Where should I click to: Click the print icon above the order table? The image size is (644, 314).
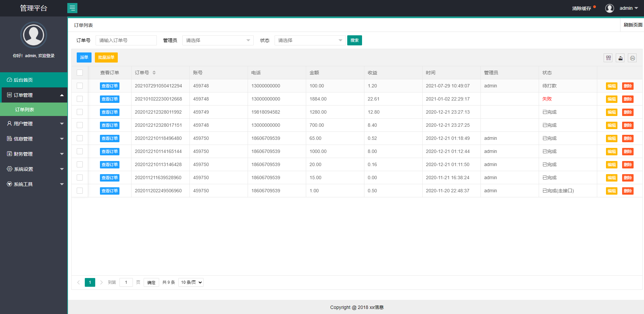pos(632,57)
